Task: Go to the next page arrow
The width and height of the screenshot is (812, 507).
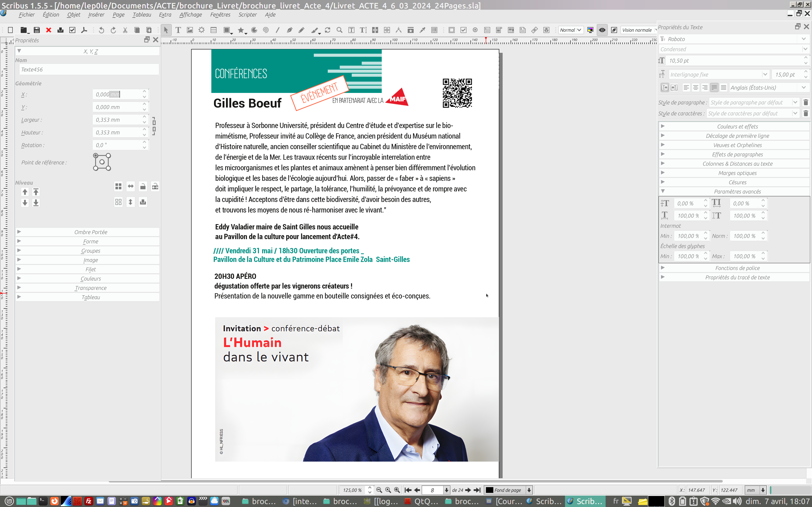Action: [x=468, y=490]
